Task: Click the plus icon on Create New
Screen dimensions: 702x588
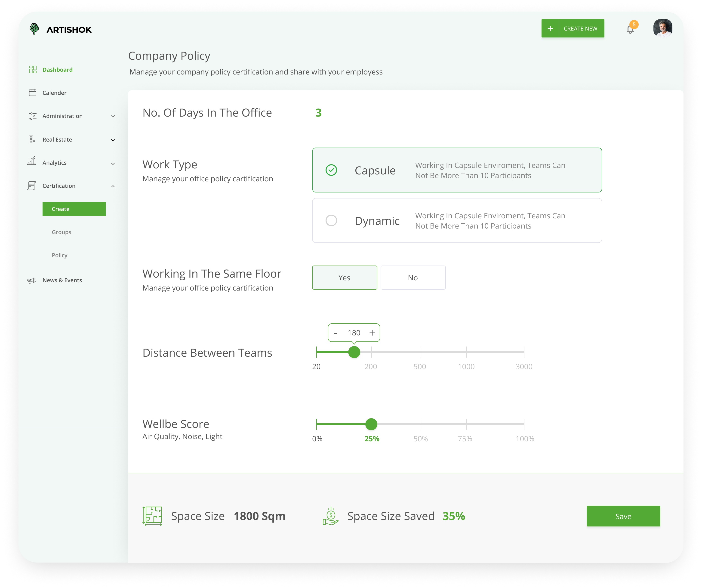Action: tap(550, 28)
